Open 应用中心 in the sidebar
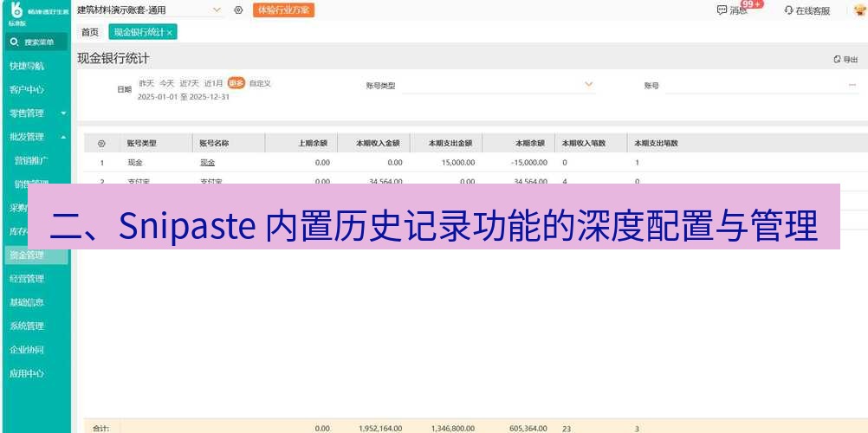The width and height of the screenshot is (868, 433). point(27,373)
